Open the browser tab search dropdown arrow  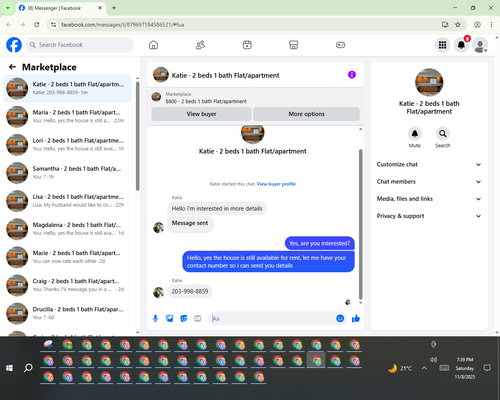pos(7,8)
